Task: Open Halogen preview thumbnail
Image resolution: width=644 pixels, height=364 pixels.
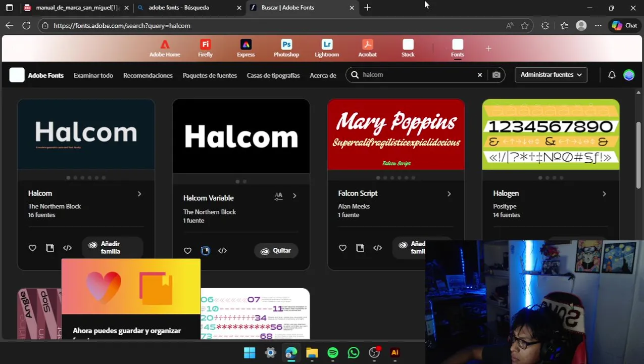Action: click(x=551, y=134)
